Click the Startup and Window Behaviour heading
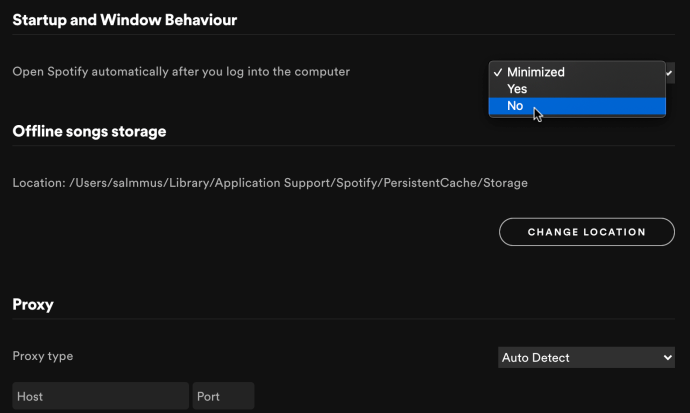690x413 pixels. click(x=125, y=20)
